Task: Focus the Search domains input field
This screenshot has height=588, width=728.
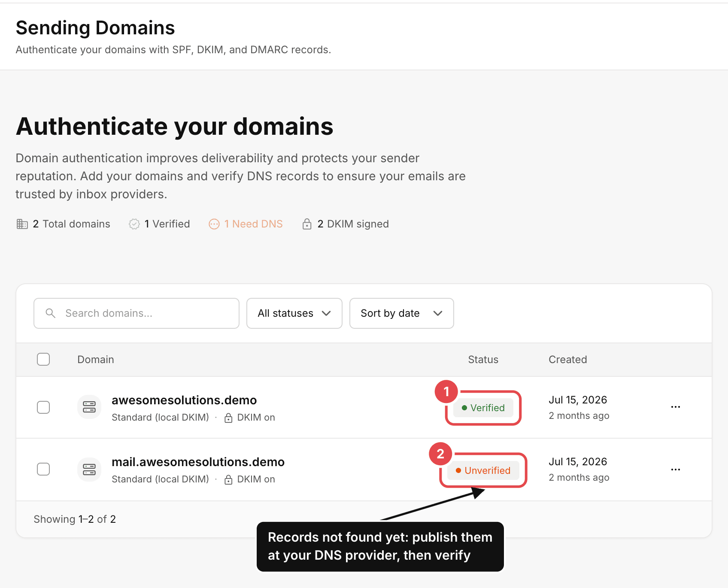Action: tap(136, 313)
